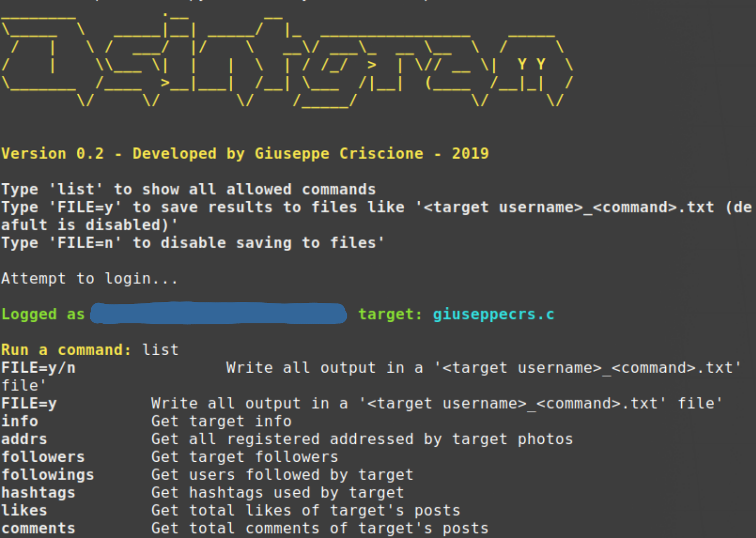Screen dimensions: 756x538
Task: Click the 'Run a command:' prompt label
Action: click(x=66, y=350)
